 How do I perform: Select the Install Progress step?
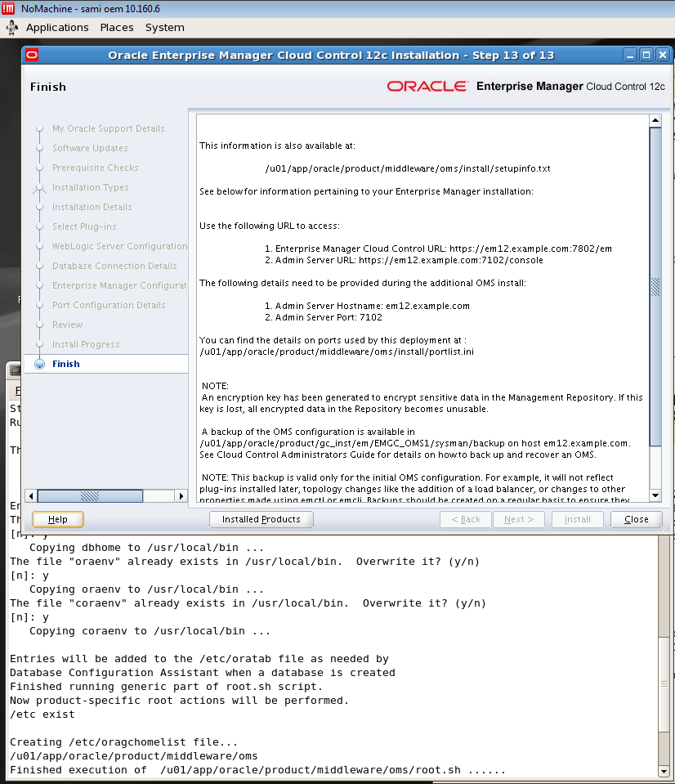point(86,344)
